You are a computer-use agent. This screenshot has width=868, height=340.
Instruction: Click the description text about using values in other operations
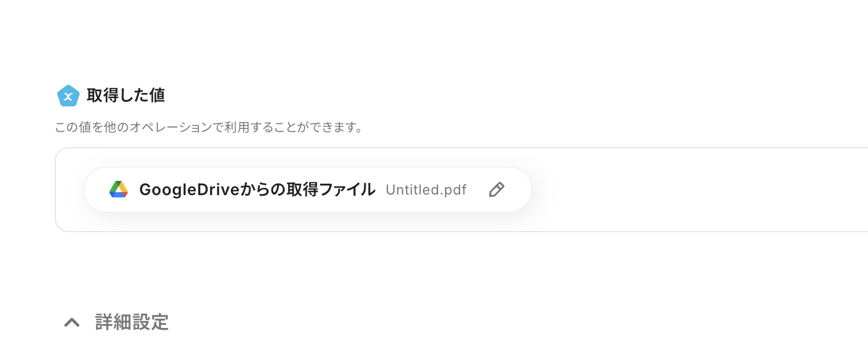coord(209,127)
